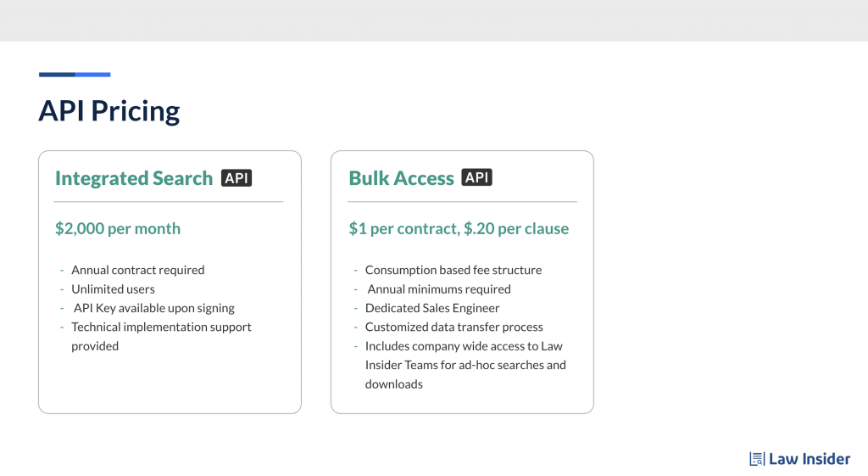Click the Law Insider document logo icon
The image size is (868, 476).
pyautogui.click(x=757, y=459)
